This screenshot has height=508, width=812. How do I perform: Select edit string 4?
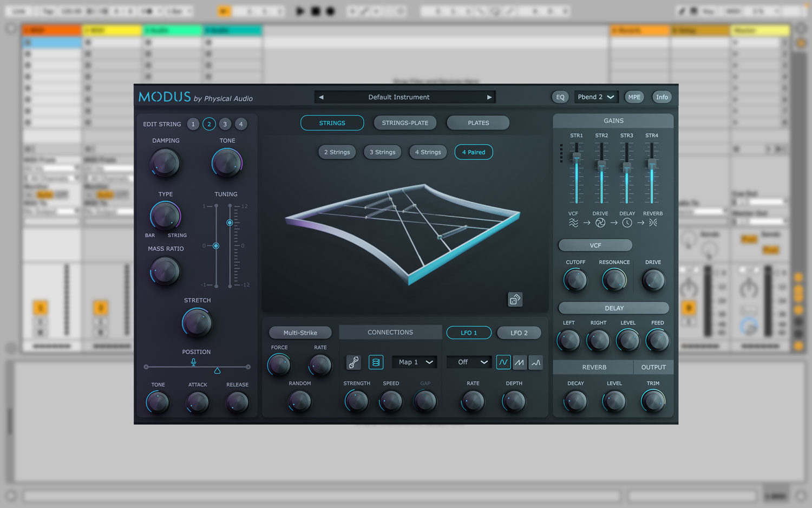pyautogui.click(x=241, y=124)
